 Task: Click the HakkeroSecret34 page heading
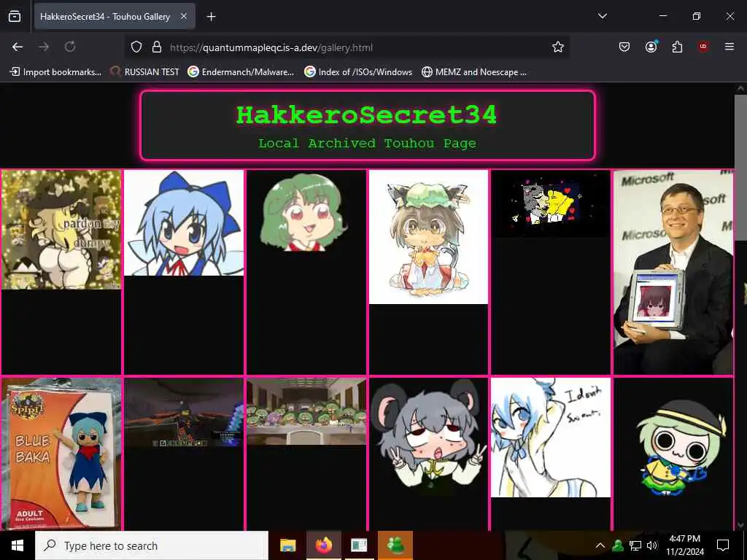[367, 114]
